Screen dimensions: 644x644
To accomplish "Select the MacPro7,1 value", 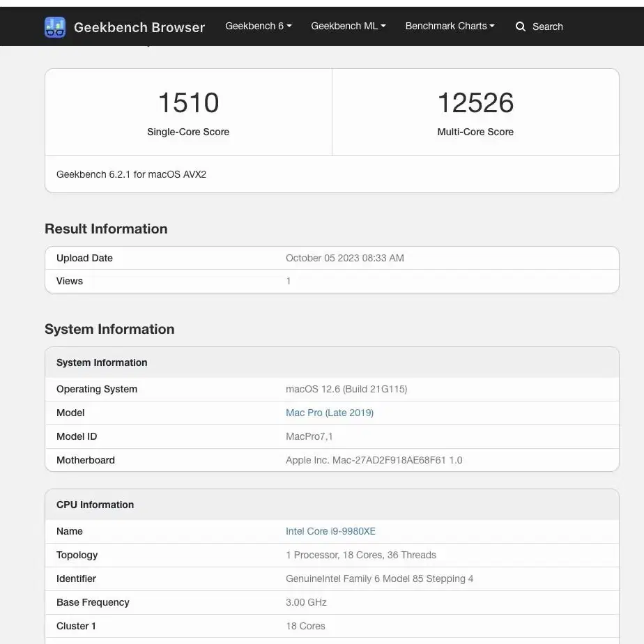I will (x=309, y=436).
